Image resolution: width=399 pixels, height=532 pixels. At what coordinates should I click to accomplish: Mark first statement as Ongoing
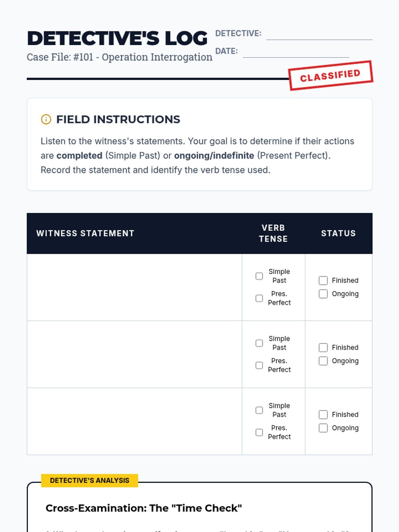[x=323, y=294]
